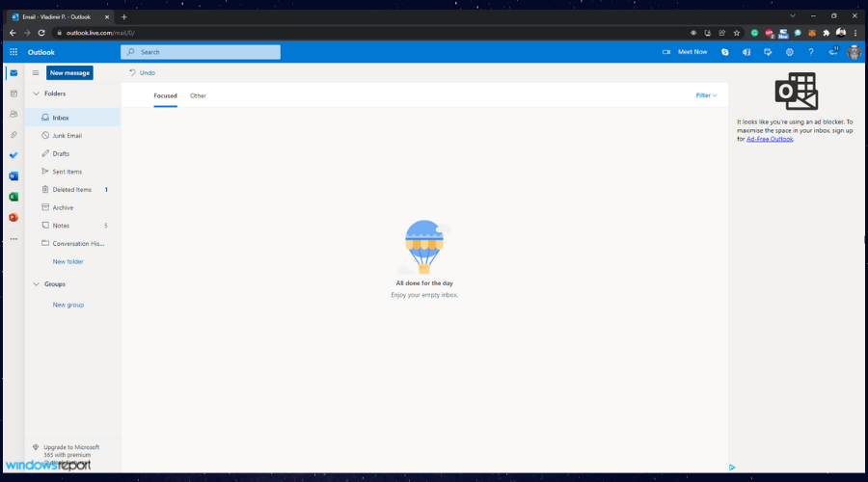Click the browser address bar URL
868x482 pixels.
pyautogui.click(x=100, y=33)
